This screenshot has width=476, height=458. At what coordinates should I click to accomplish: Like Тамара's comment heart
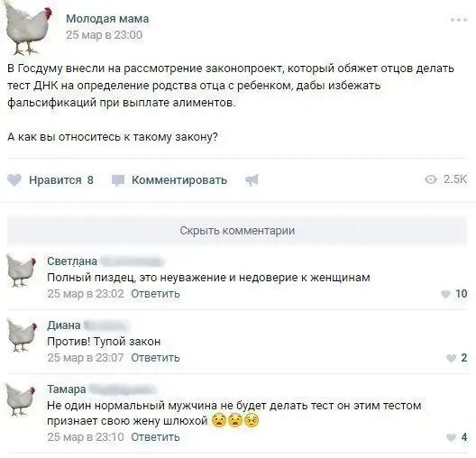pos(451,437)
